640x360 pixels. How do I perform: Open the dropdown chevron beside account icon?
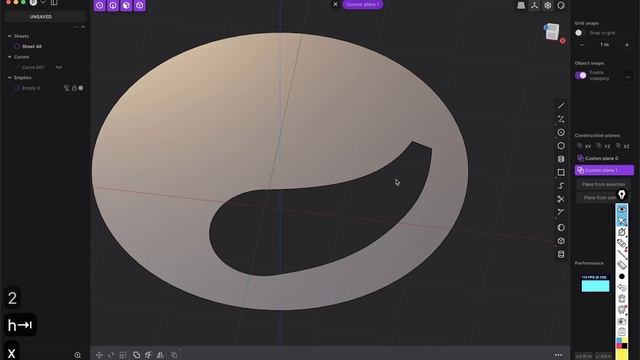43,2
